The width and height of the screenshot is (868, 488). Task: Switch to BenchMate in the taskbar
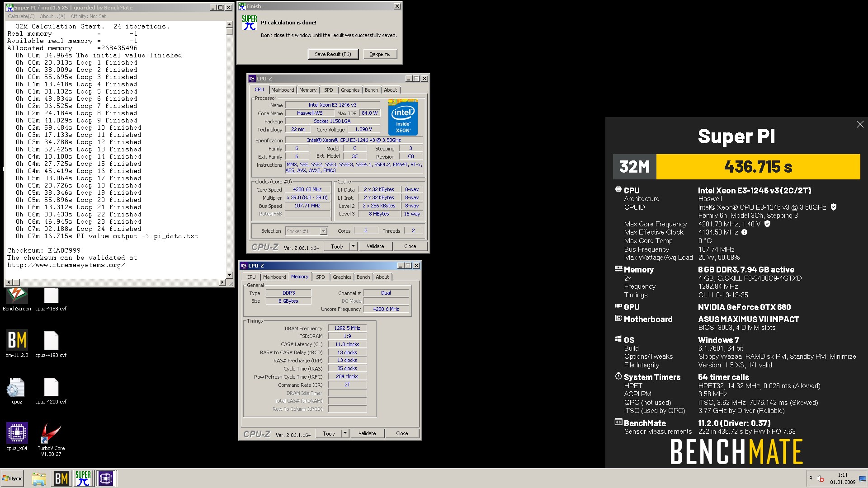pyautogui.click(x=61, y=479)
